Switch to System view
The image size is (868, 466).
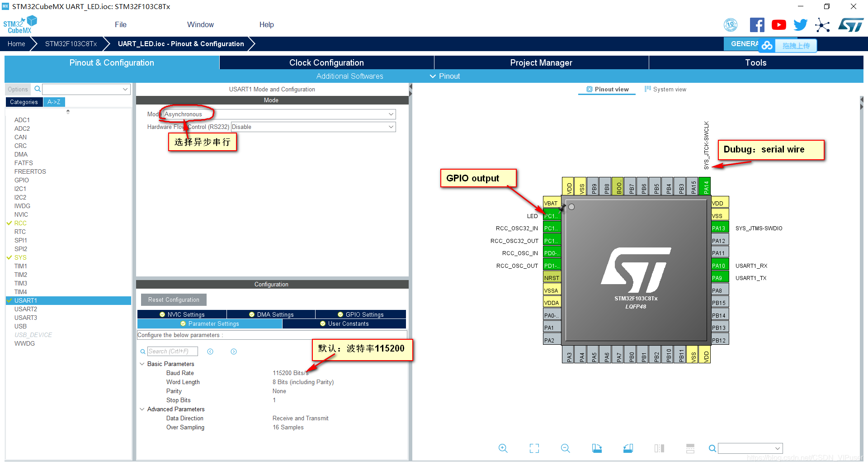[x=665, y=90]
